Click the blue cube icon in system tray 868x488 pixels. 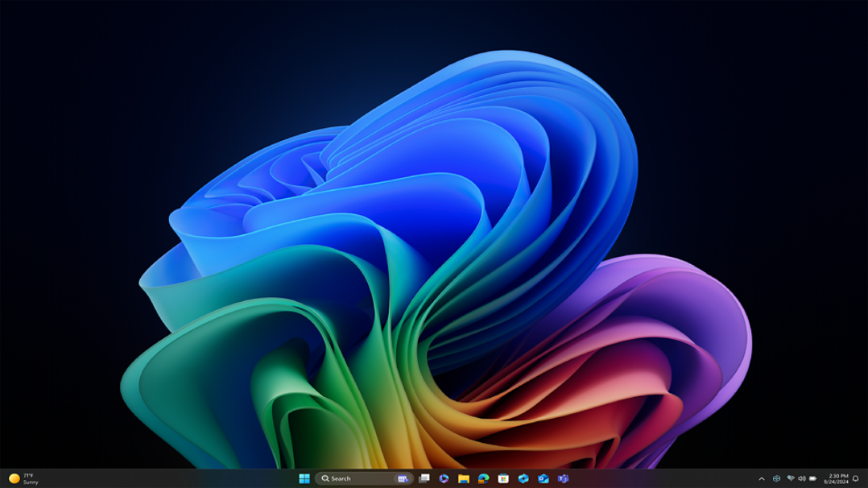(x=776, y=478)
